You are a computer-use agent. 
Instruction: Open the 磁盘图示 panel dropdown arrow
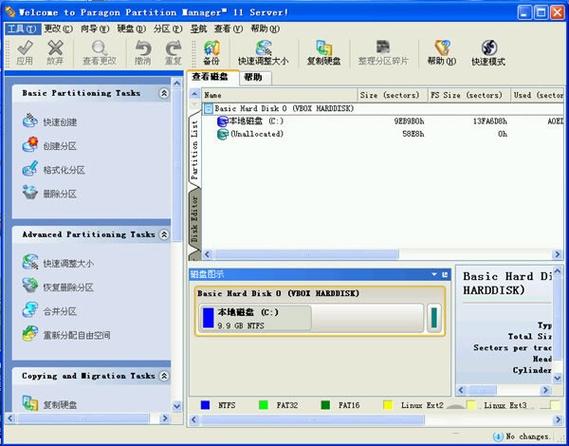tap(434, 275)
